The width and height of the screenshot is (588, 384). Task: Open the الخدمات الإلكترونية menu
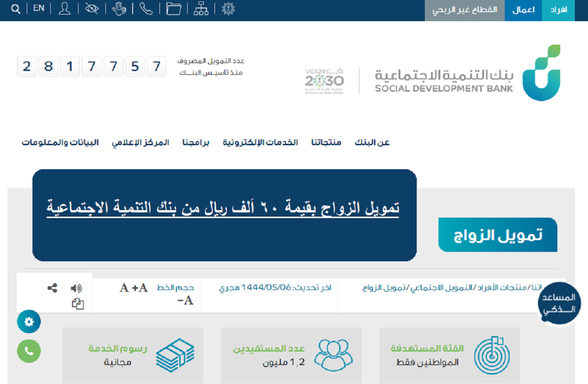(260, 142)
